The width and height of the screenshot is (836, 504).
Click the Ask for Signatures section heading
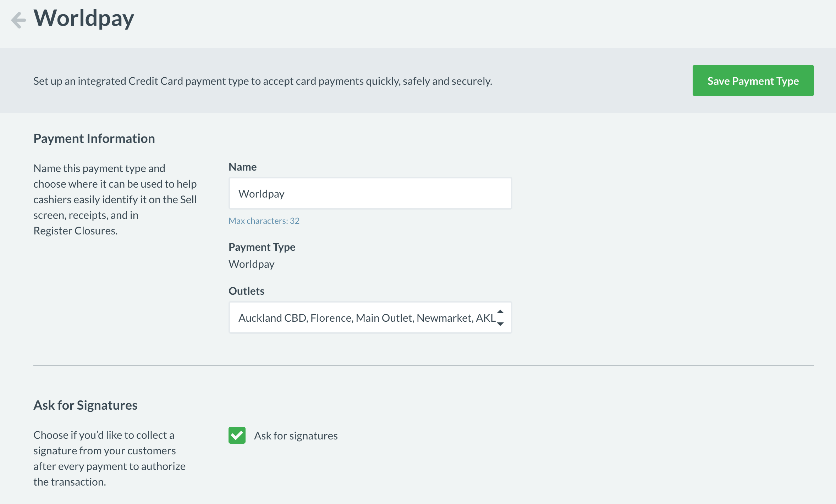pyautogui.click(x=85, y=405)
